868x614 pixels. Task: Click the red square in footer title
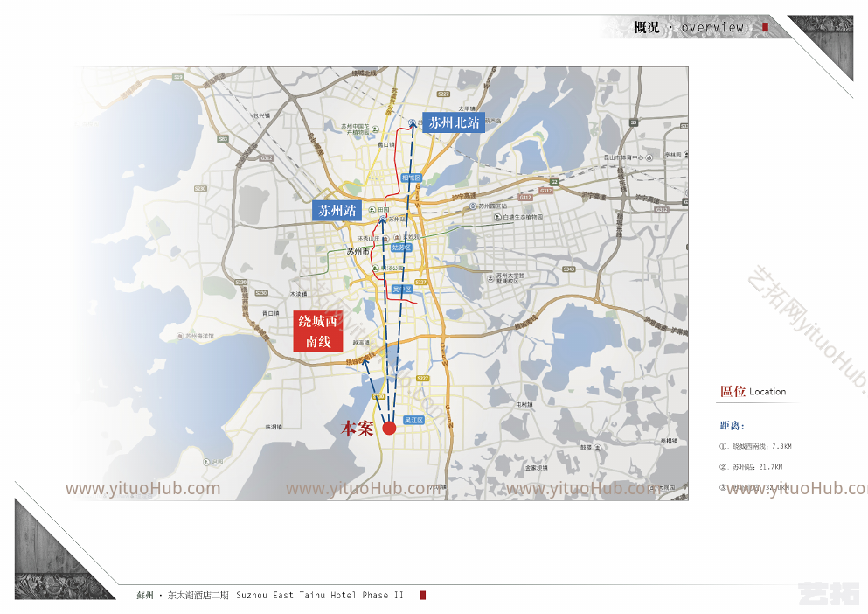point(423,595)
